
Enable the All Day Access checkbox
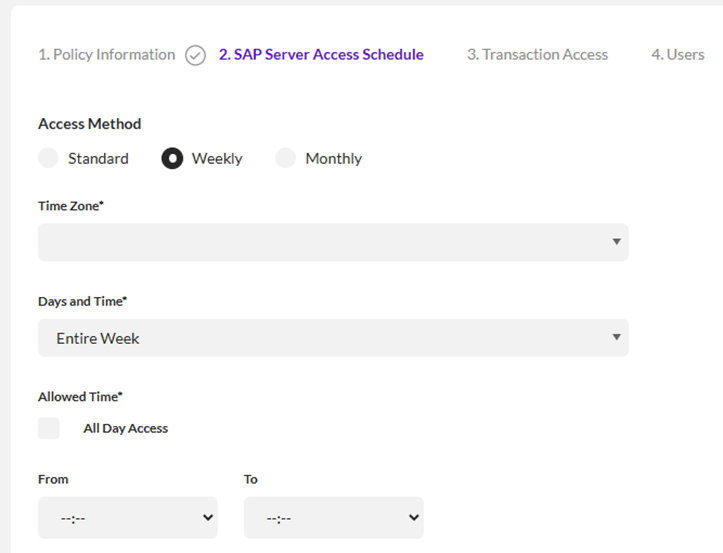(49, 428)
